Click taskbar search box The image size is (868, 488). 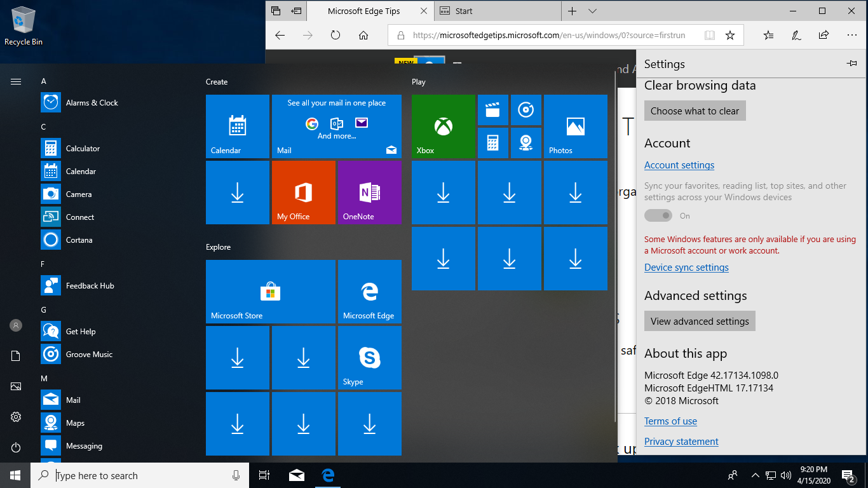click(x=140, y=475)
